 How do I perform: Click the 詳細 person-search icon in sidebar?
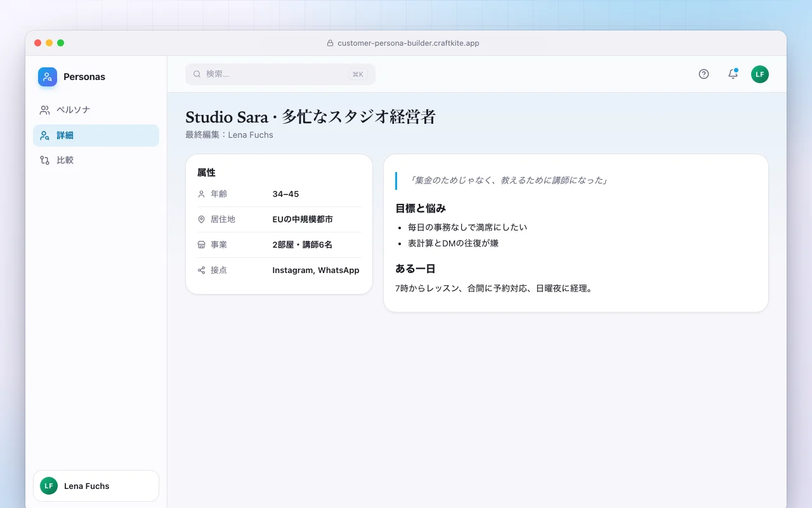44,135
